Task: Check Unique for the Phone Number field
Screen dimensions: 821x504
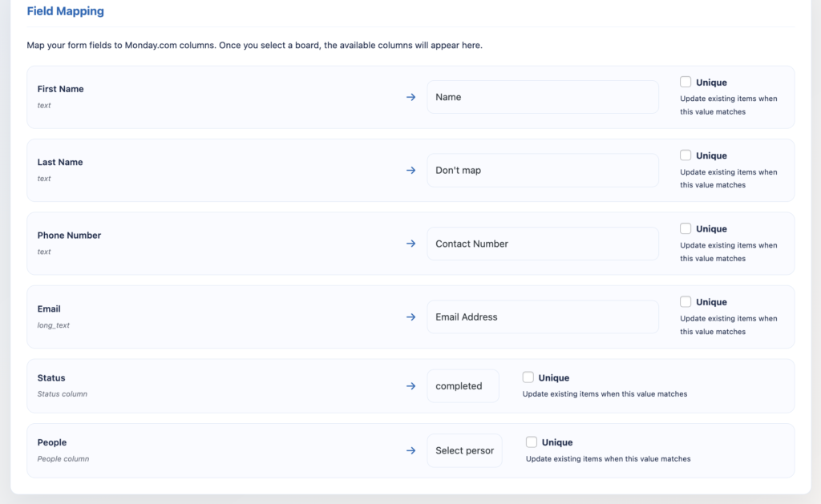Action: coord(686,228)
